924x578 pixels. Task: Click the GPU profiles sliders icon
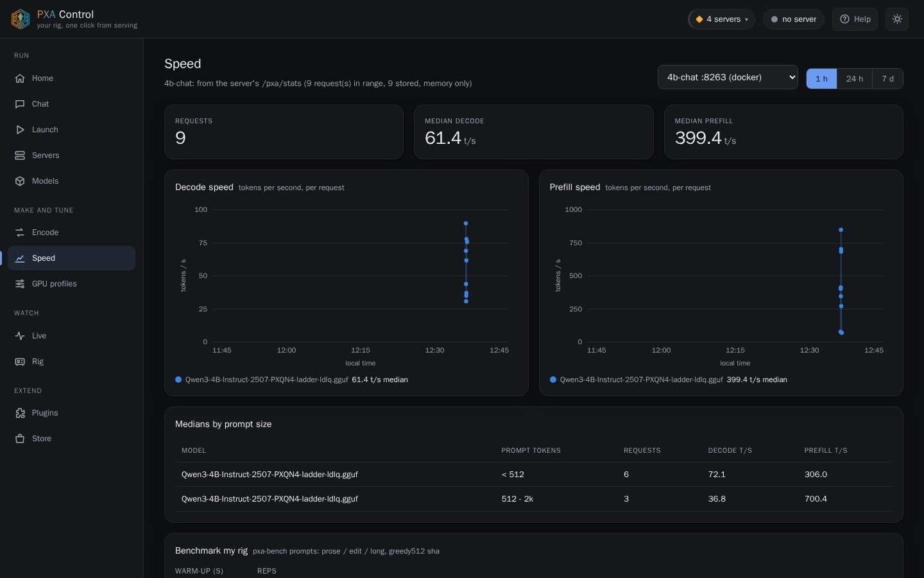[x=20, y=284]
